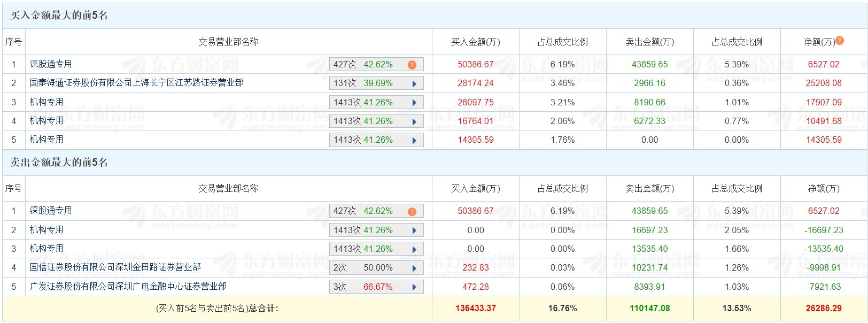Open 机构专用 link in the row with net 10491.68
The width and height of the screenshot is (868, 323).
tap(46, 120)
